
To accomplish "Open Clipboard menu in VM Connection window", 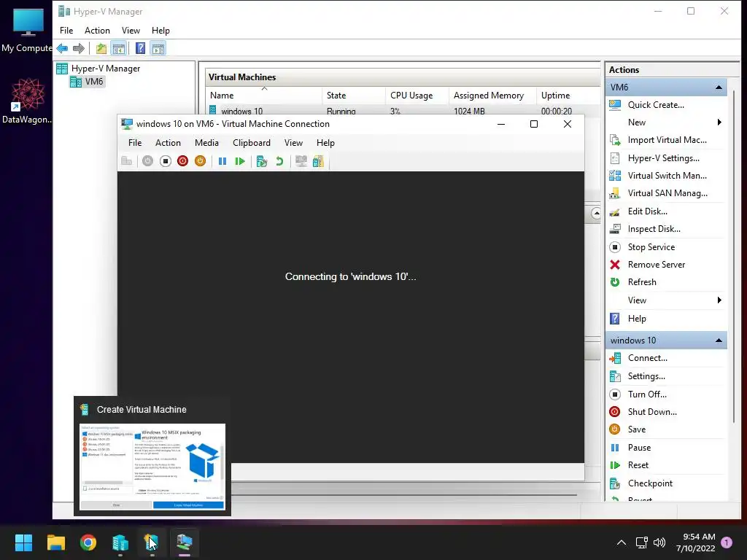I will (252, 143).
